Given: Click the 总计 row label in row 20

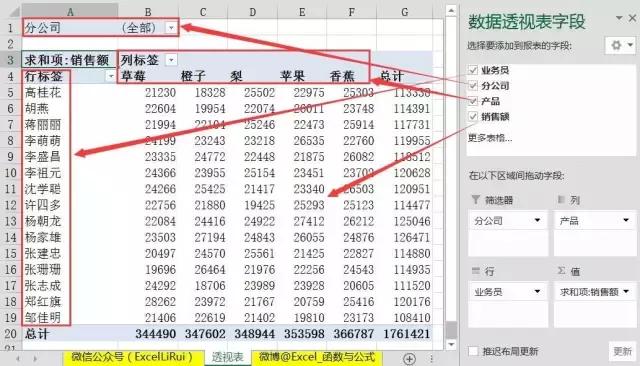Looking at the screenshot, I should [x=37, y=334].
